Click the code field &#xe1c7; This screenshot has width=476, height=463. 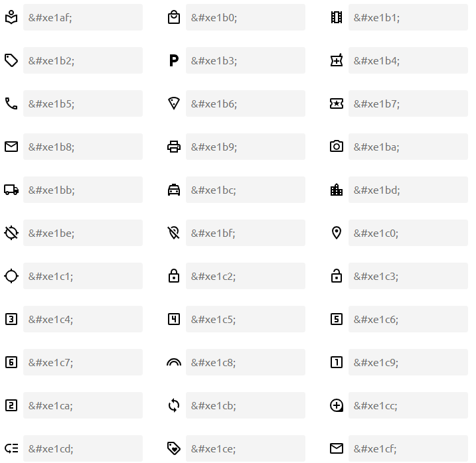point(83,362)
